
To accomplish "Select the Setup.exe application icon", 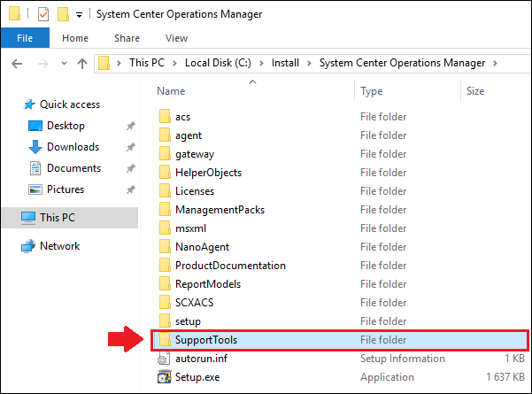I will coord(164,377).
